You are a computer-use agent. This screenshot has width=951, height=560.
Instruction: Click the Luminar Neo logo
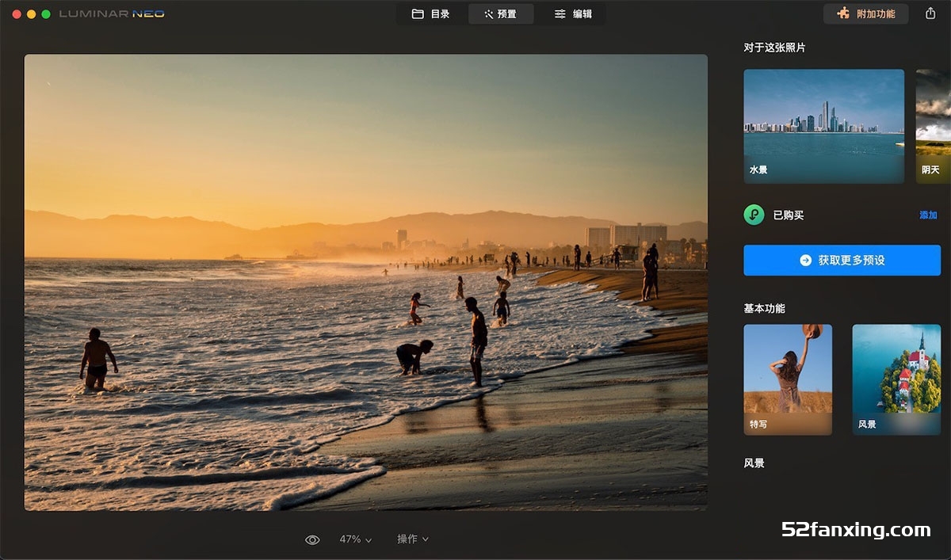click(112, 13)
